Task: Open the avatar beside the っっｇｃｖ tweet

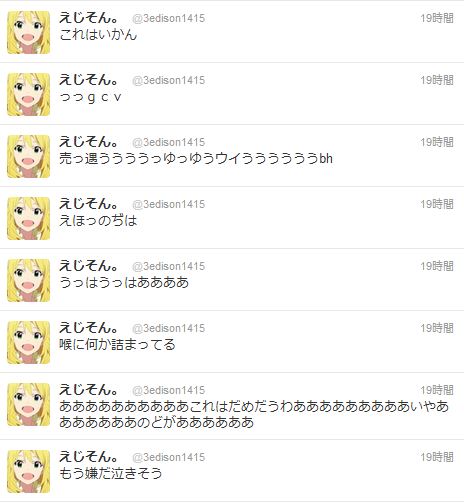Action: click(29, 94)
